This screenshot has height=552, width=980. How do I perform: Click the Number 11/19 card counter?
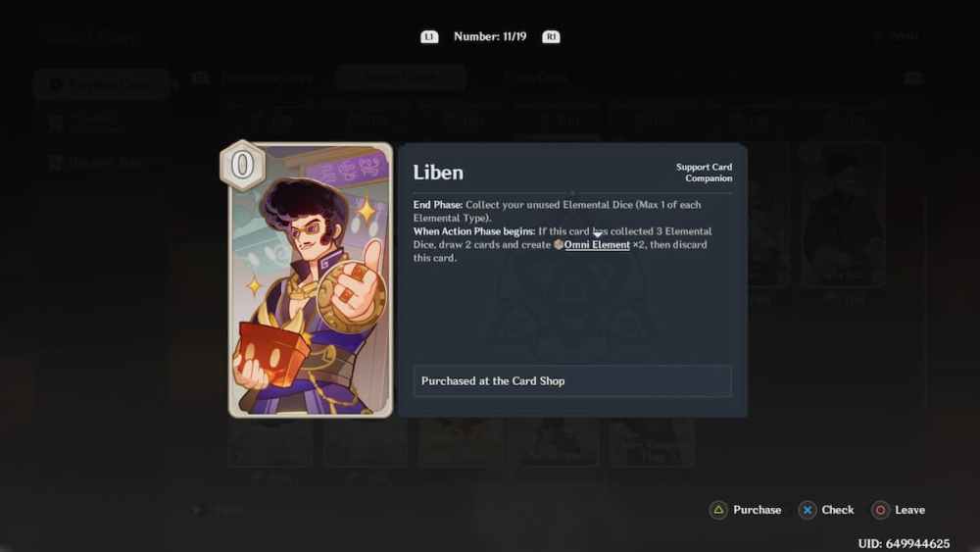[490, 37]
